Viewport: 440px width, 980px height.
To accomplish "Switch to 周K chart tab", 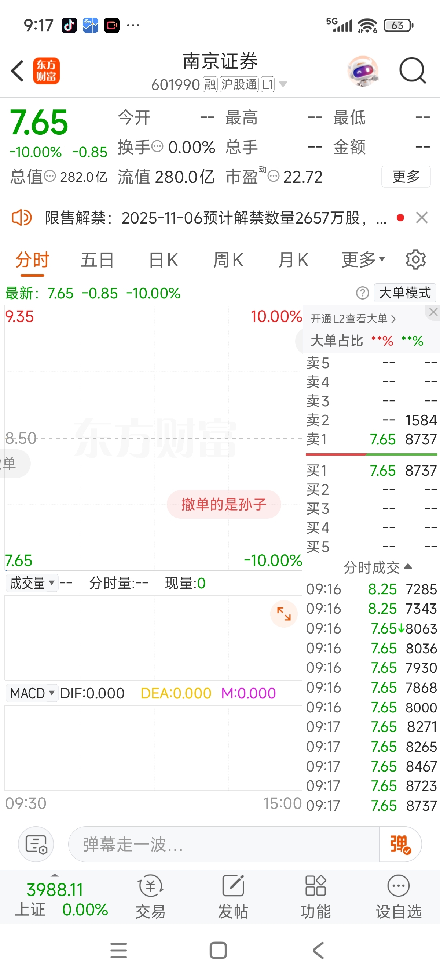I will pos(228,260).
